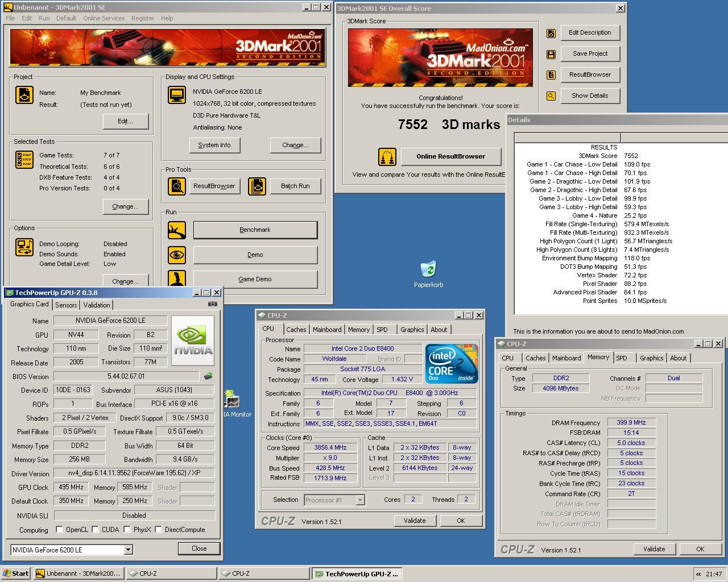This screenshot has height=582, width=728.
Task: Click the 3DMark2001 title bar icon
Action: click(9, 7)
